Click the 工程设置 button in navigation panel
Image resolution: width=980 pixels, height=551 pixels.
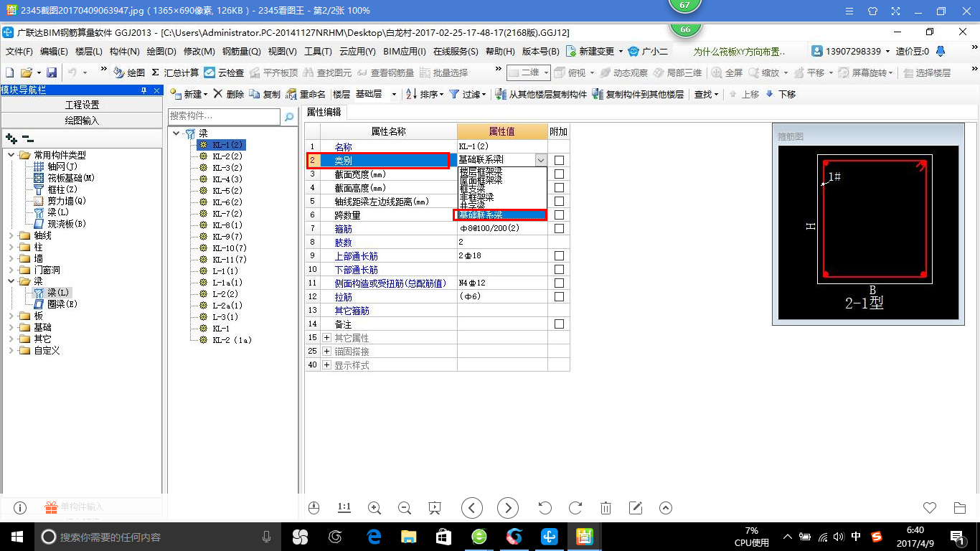coord(82,105)
